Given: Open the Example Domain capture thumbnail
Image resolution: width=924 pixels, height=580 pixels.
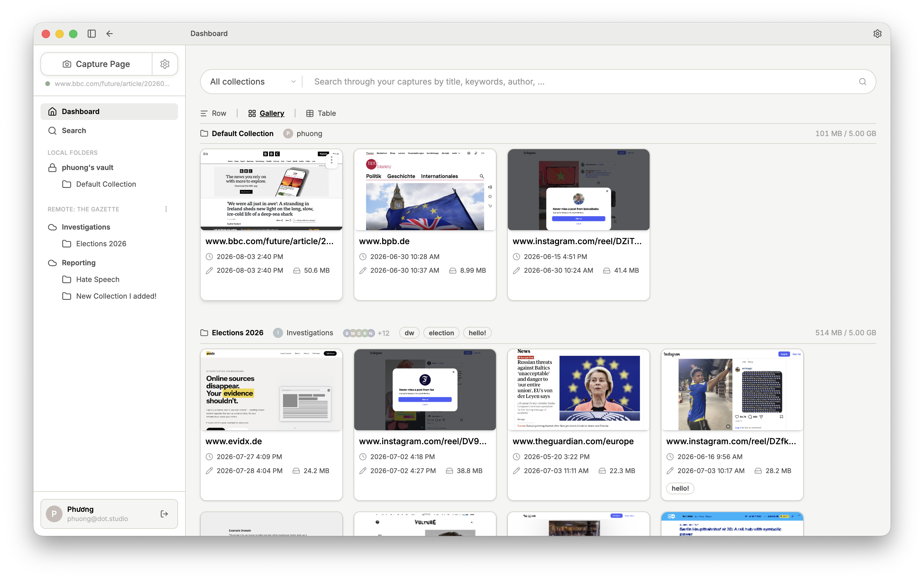Looking at the screenshot, I should point(271,524).
